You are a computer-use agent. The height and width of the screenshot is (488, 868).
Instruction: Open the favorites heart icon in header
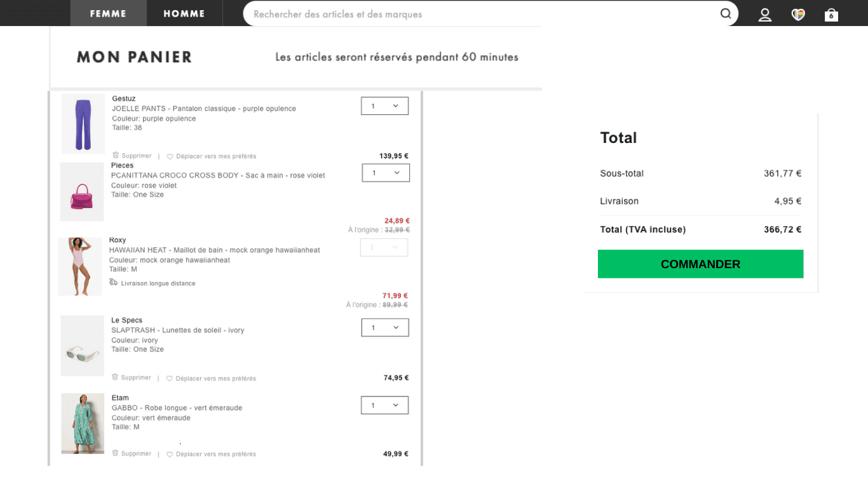[x=798, y=15]
